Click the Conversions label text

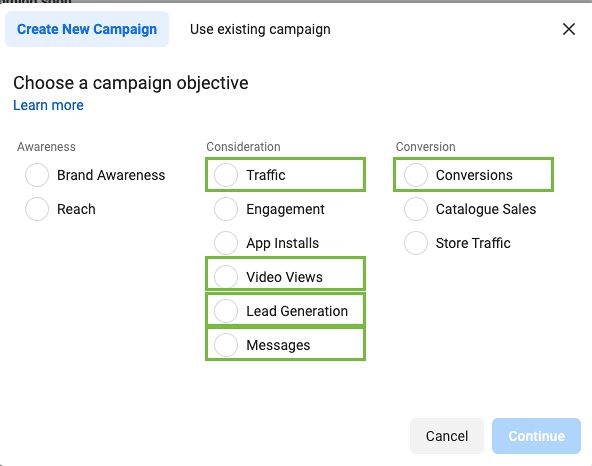coord(474,175)
